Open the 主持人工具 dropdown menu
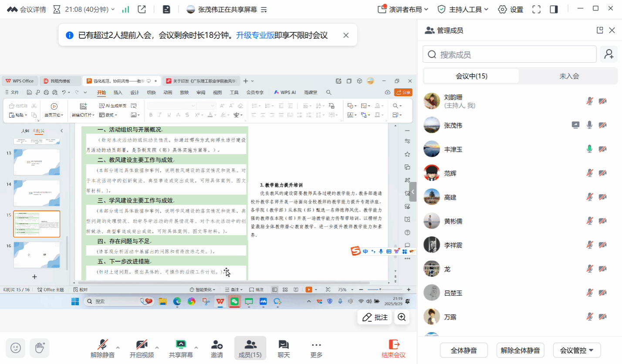 click(x=463, y=9)
